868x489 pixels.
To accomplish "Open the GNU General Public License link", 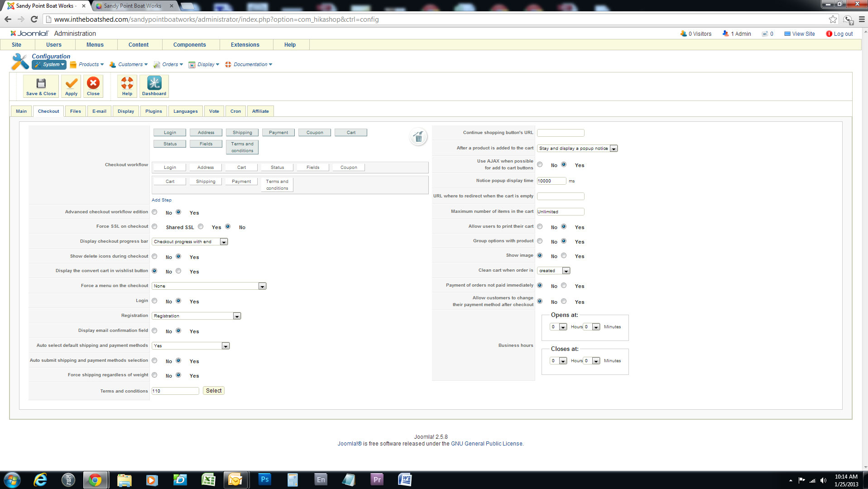I will [x=487, y=444].
